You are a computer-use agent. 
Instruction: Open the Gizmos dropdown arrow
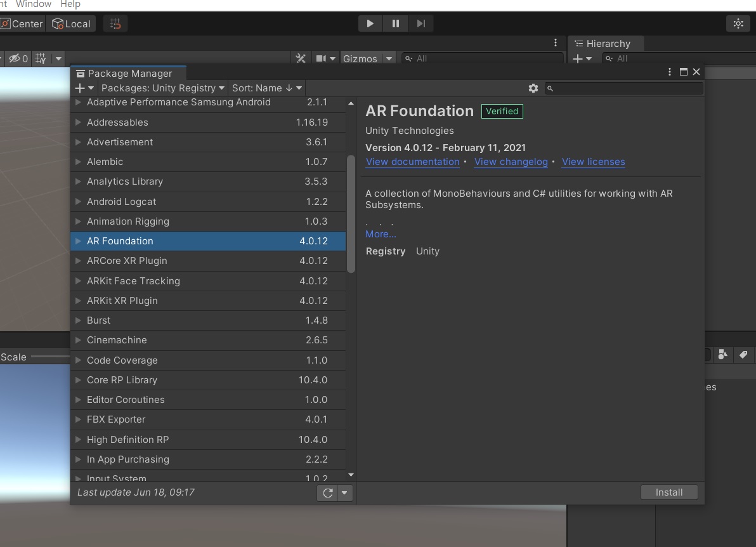[389, 58]
